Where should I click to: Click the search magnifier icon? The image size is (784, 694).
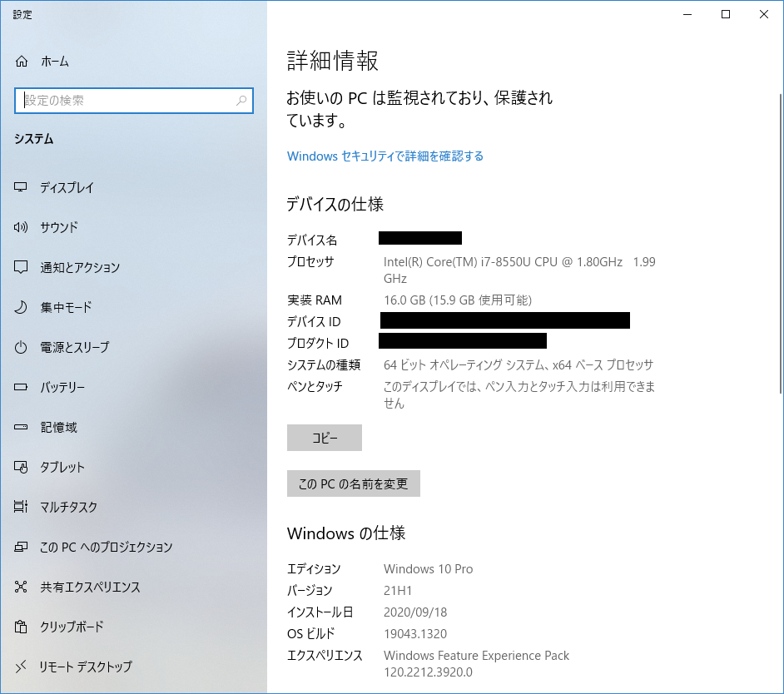(241, 101)
